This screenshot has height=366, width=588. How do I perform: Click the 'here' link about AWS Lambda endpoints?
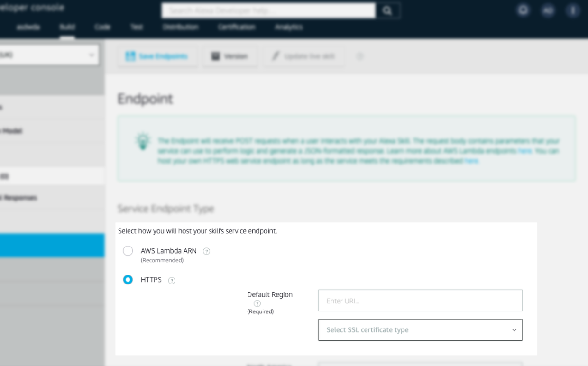tap(524, 150)
